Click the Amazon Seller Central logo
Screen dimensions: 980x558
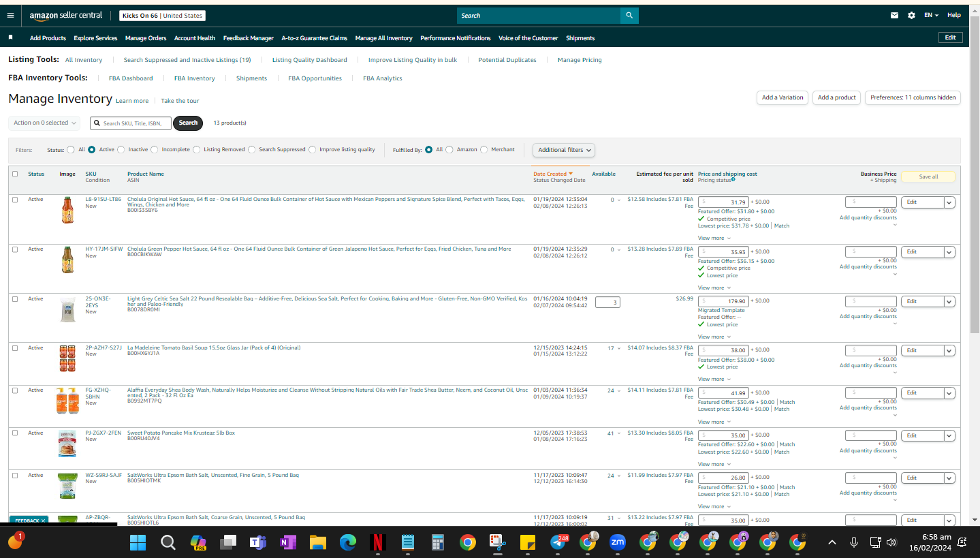coord(65,15)
